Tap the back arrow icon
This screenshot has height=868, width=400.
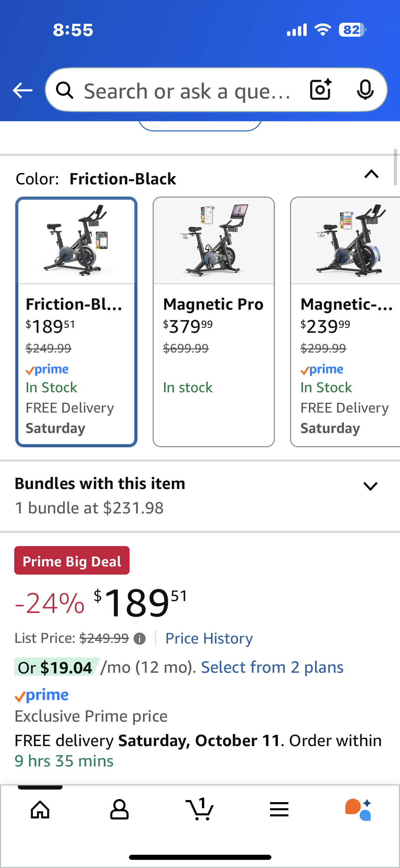click(x=22, y=90)
